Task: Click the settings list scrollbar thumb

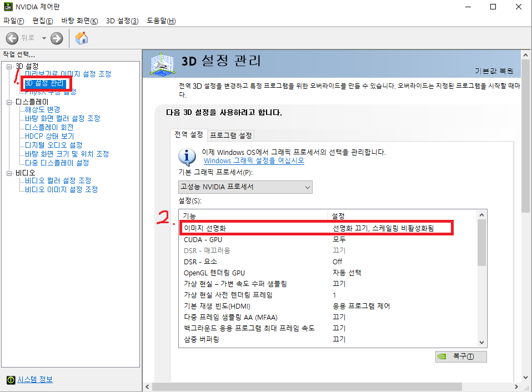Action: (x=482, y=243)
